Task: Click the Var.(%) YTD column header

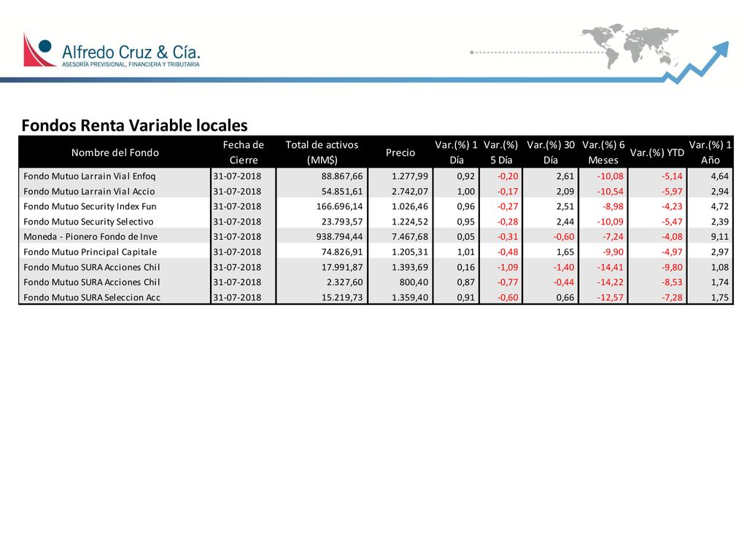Action: pos(657,152)
